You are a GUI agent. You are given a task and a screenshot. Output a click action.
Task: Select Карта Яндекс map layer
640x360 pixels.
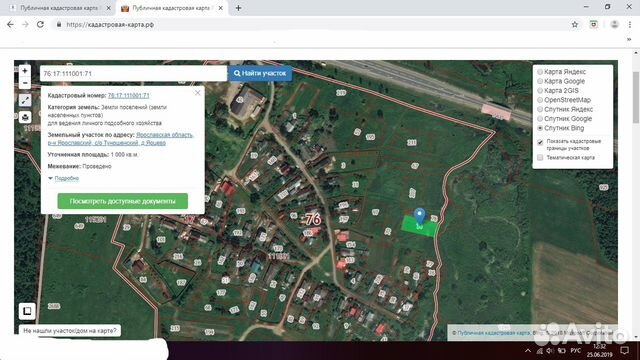coord(562,71)
